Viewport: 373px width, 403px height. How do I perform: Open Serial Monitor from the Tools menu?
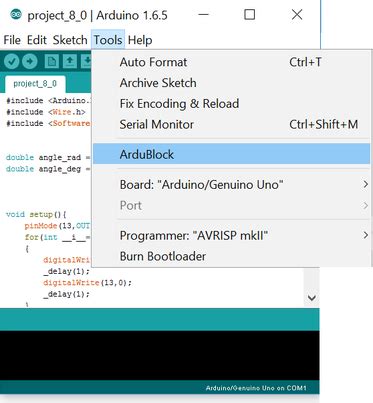click(232, 124)
